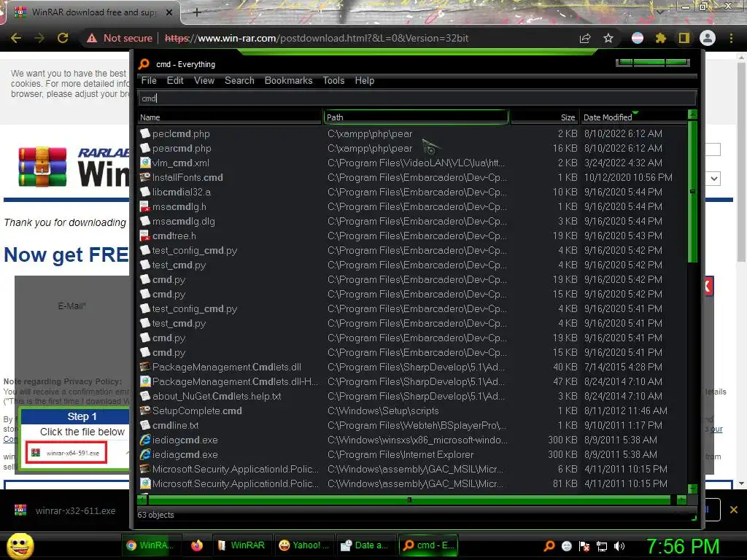Share this page icon in Chrome
Screen dimensions: 747x560
[585, 38]
